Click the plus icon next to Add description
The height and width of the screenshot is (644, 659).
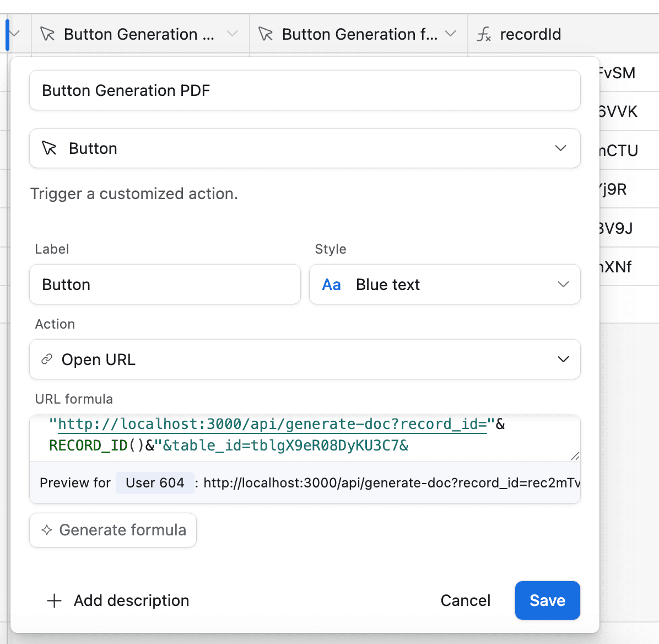54,600
